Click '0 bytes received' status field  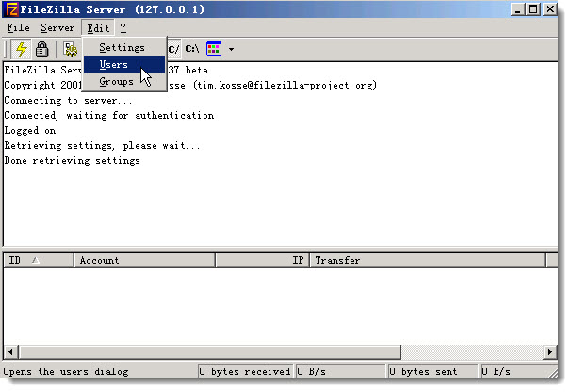click(245, 371)
